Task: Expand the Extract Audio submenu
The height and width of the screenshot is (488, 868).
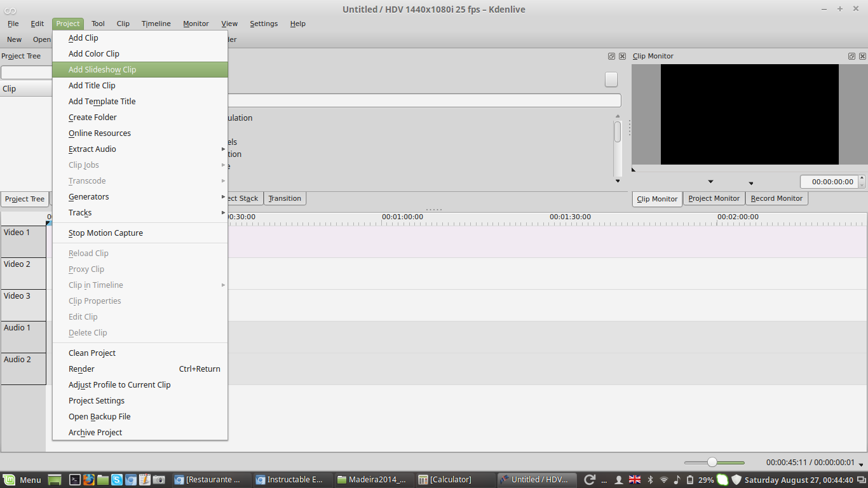Action: [140, 149]
